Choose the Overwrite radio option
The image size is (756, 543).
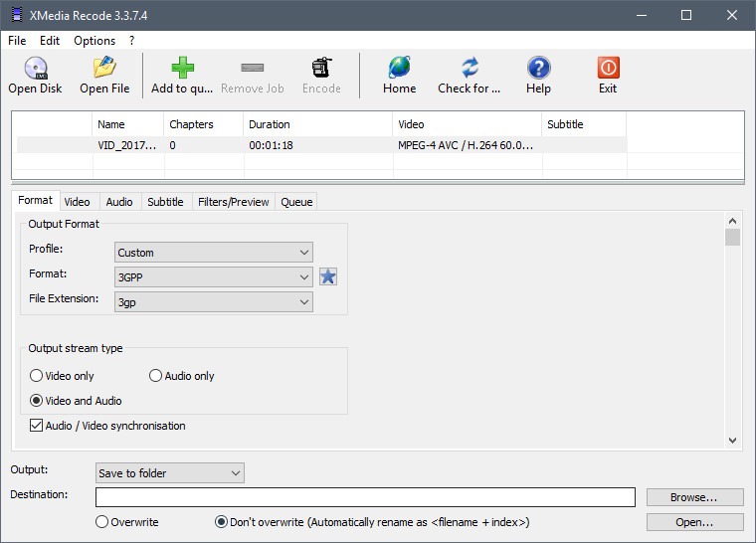point(101,522)
